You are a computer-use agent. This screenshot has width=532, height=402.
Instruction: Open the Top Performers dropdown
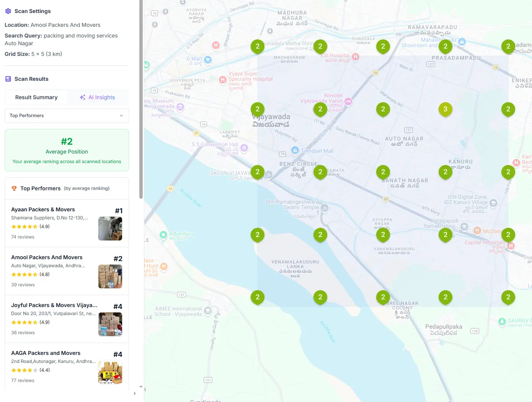67,116
